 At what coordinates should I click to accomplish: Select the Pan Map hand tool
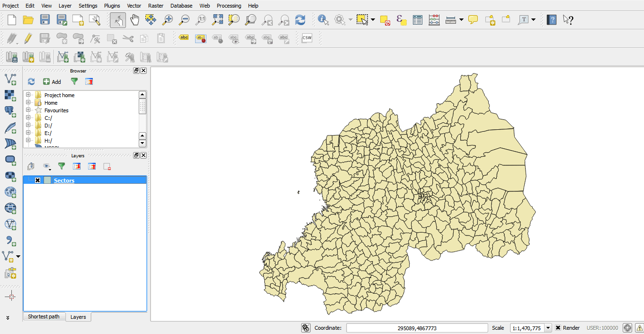click(x=135, y=20)
